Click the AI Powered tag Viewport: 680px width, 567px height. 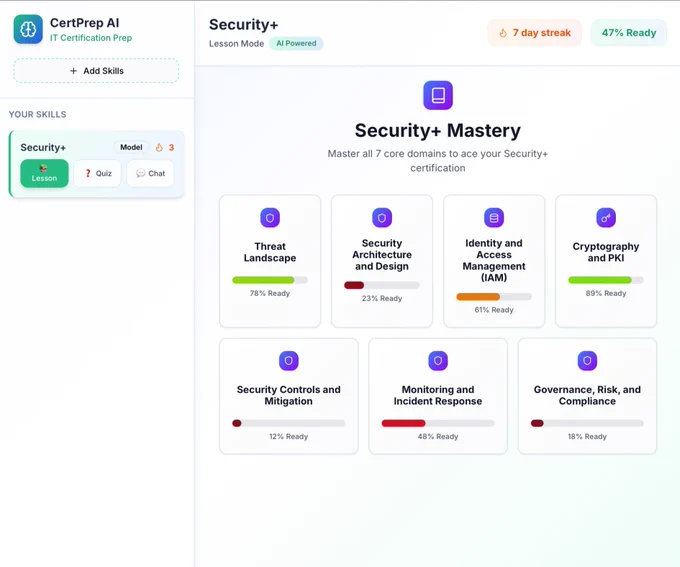296,43
